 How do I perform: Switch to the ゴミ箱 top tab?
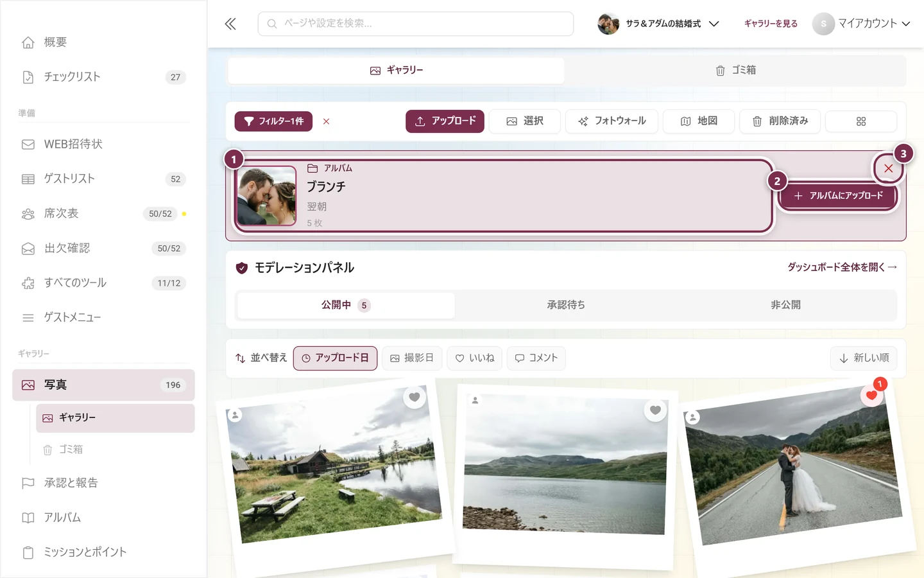click(x=735, y=71)
